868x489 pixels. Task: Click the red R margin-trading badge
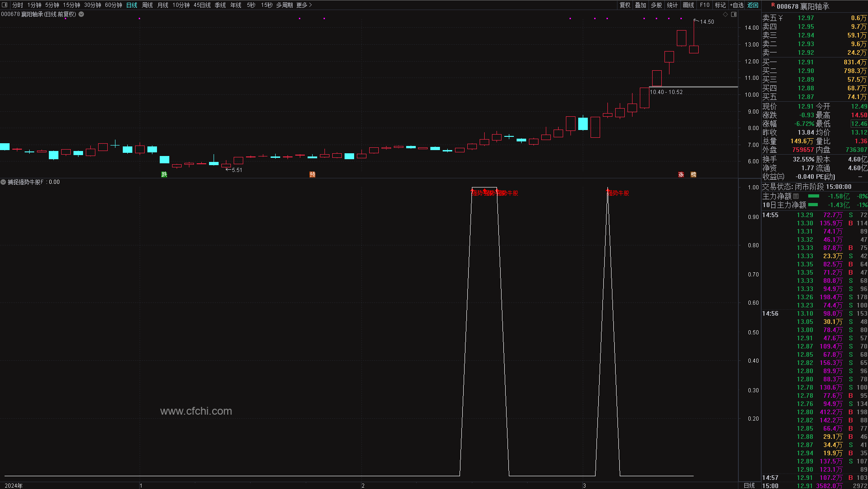click(x=773, y=5)
